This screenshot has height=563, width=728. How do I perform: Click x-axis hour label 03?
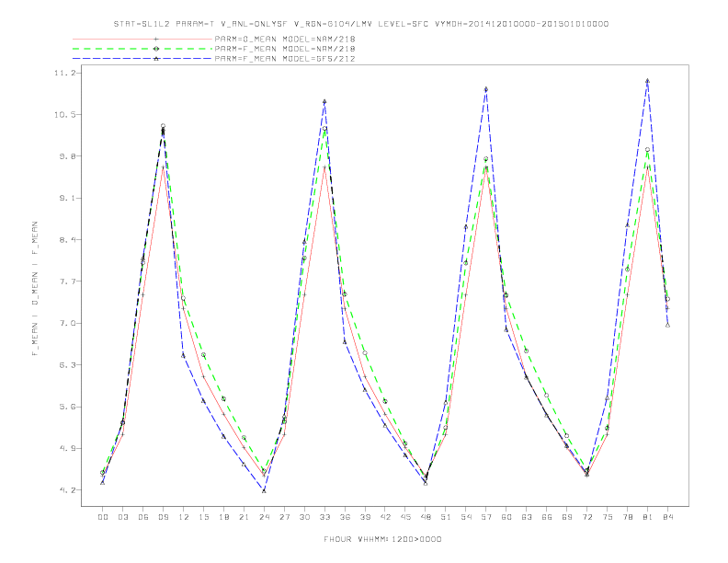pyautogui.click(x=122, y=517)
